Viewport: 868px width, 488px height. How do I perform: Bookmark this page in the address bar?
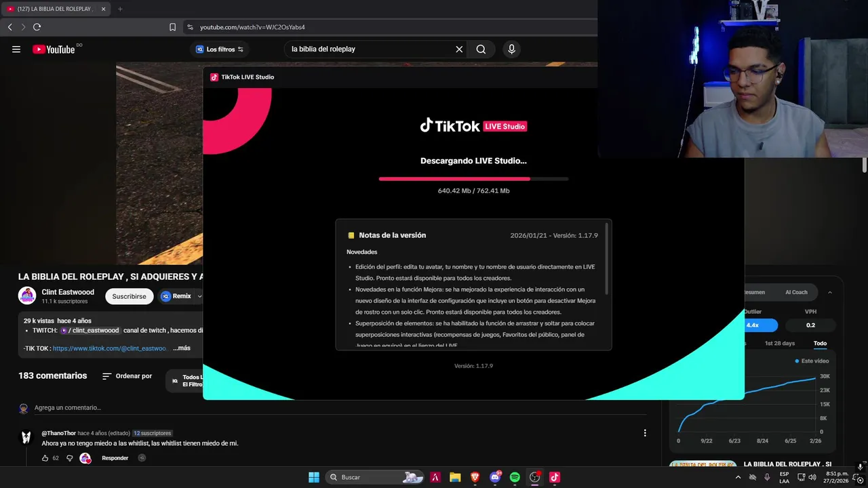pyautogui.click(x=172, y=27)
